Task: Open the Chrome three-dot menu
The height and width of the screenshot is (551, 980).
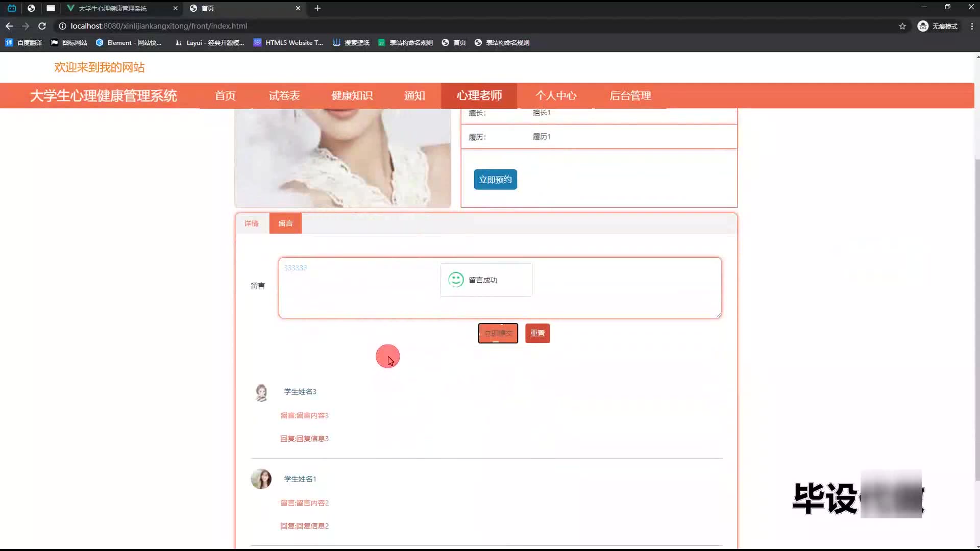Action: [x=971, y=26]
